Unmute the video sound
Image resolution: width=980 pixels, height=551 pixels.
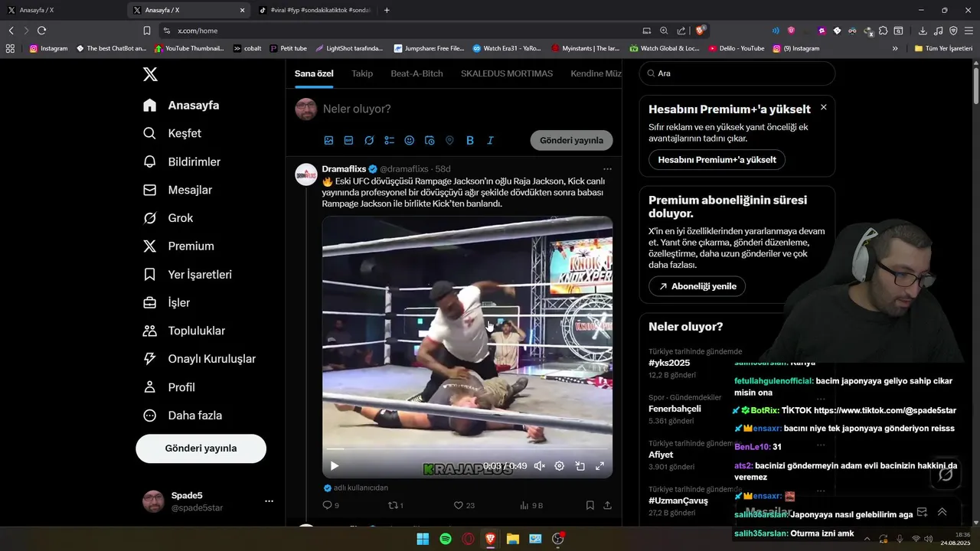[x=539, y=466]
